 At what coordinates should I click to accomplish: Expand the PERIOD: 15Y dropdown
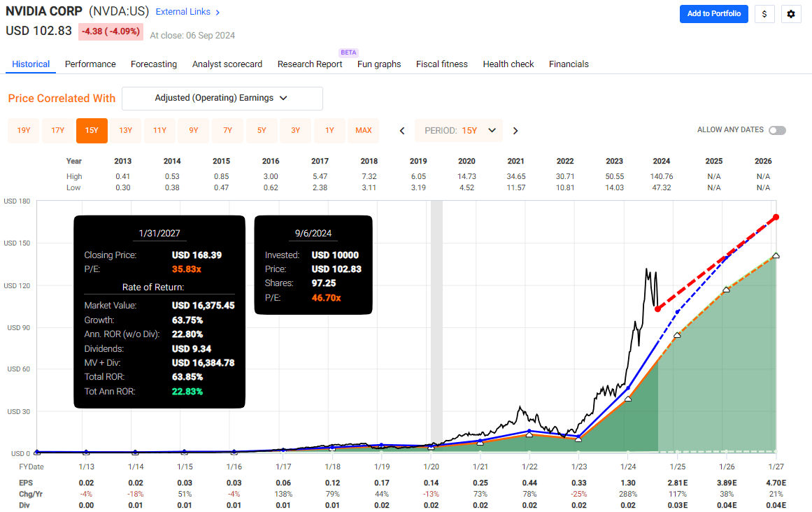point(459,131)
